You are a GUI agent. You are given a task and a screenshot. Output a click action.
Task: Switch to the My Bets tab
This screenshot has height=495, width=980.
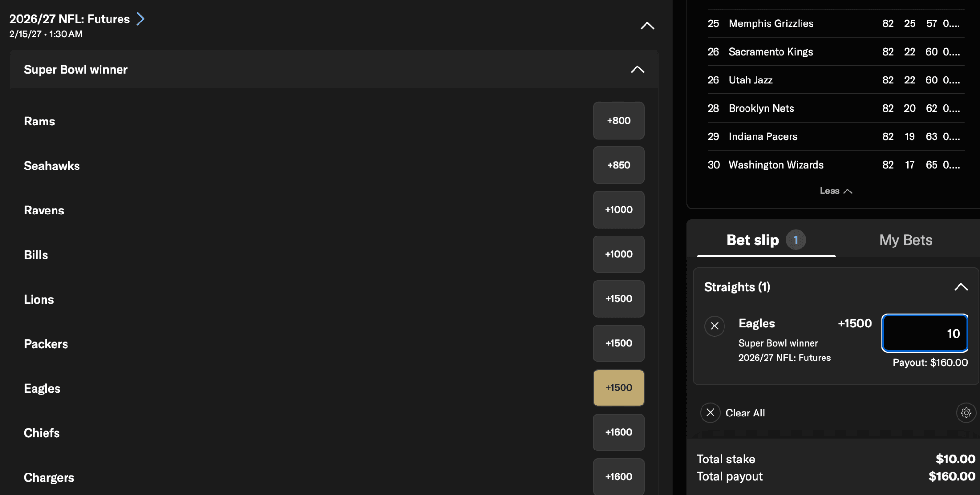point(906,240)
